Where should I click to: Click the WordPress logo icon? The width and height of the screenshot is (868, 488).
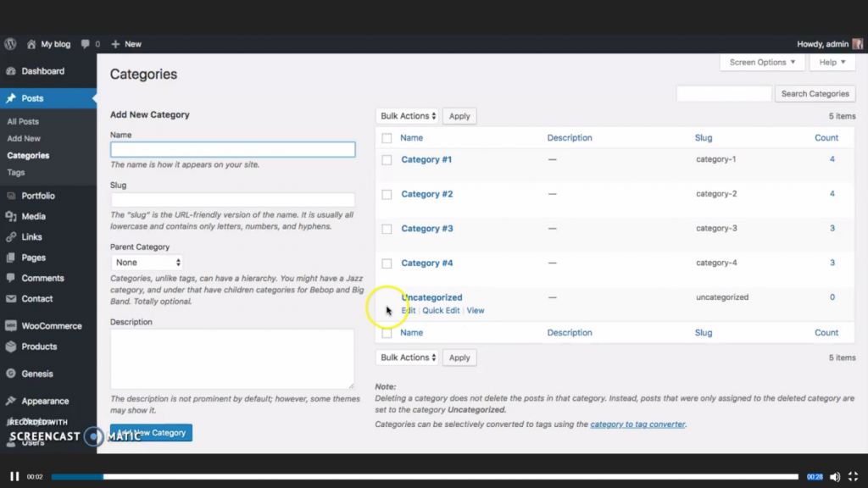click(10, 44)
